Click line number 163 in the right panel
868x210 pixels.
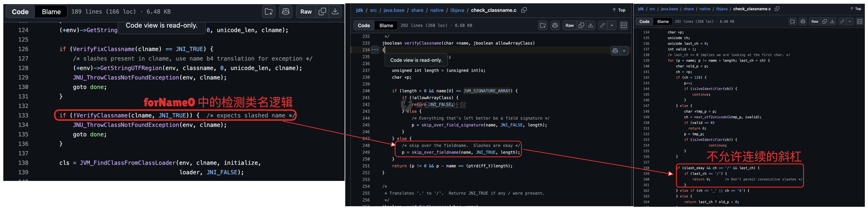(x=646, y=196)
